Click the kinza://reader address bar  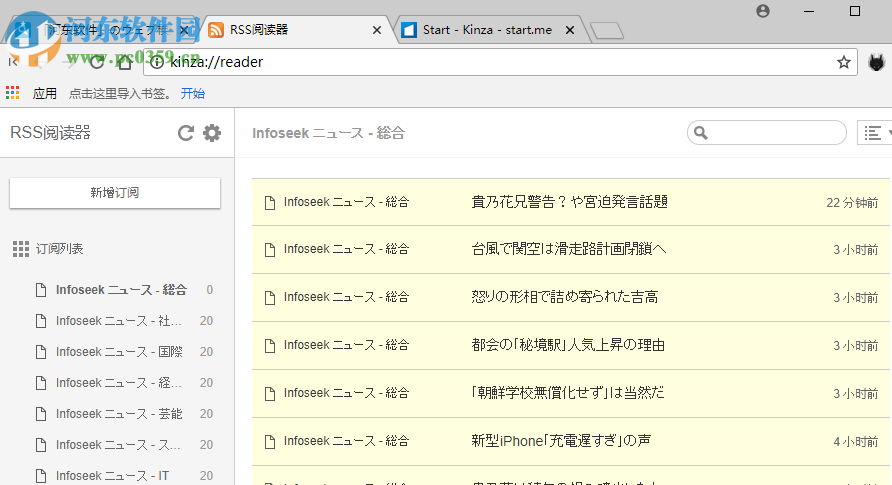(x=501, y=62)
